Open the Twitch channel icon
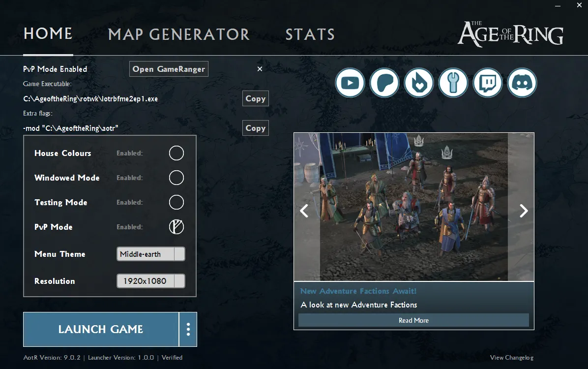 [488, 83]
